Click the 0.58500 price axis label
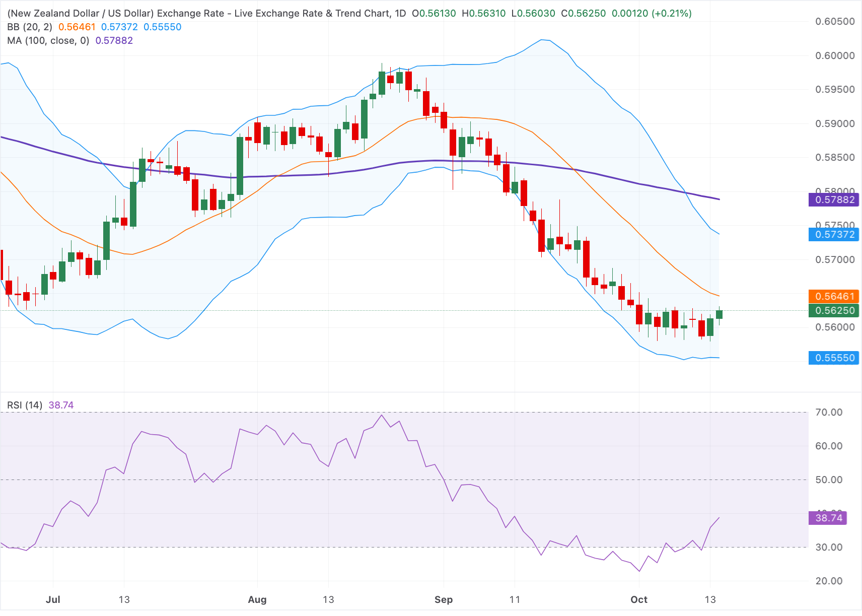Screen dimensions: 862x616 tap(835, 157)
